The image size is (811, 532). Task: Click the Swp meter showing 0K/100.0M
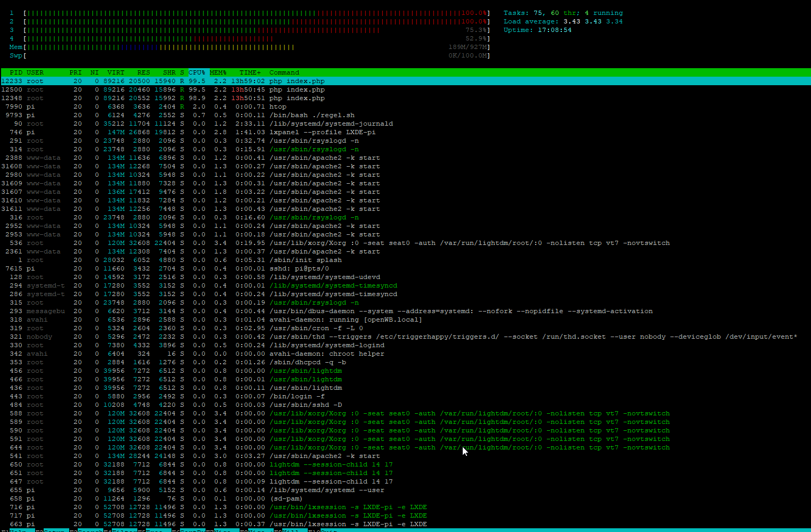[x=250, y=55]
